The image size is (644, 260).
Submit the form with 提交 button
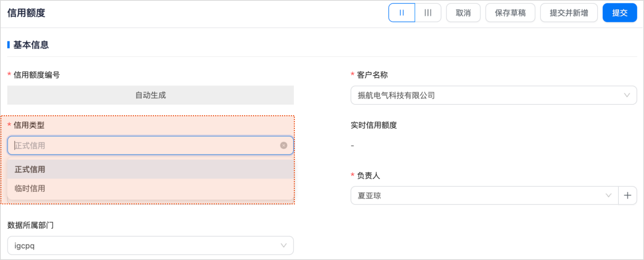point(620,13)
